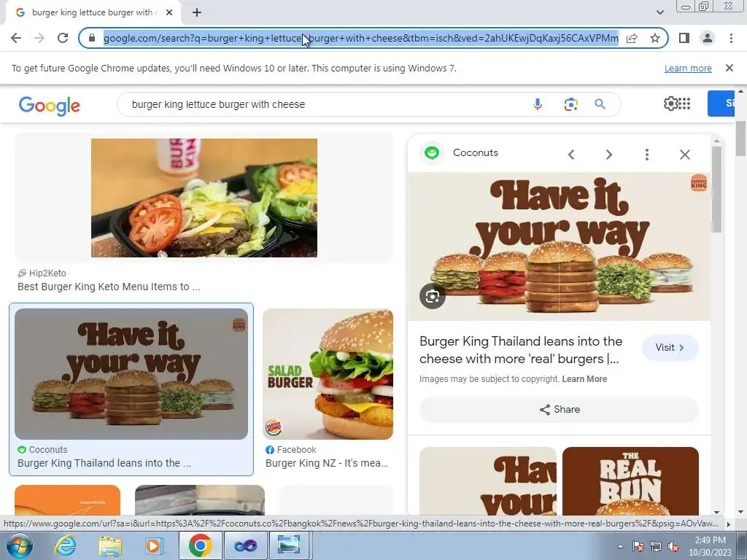The height and width of the screenshot is (560, 747).
Task: Go to the Google logo homepage
Action: [49, 106]
